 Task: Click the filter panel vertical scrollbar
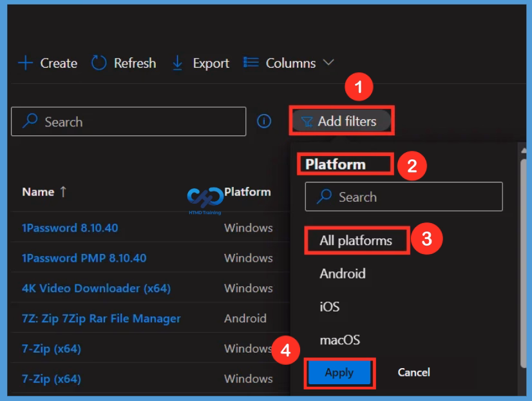pyautogui.click(x=523, y=263)
